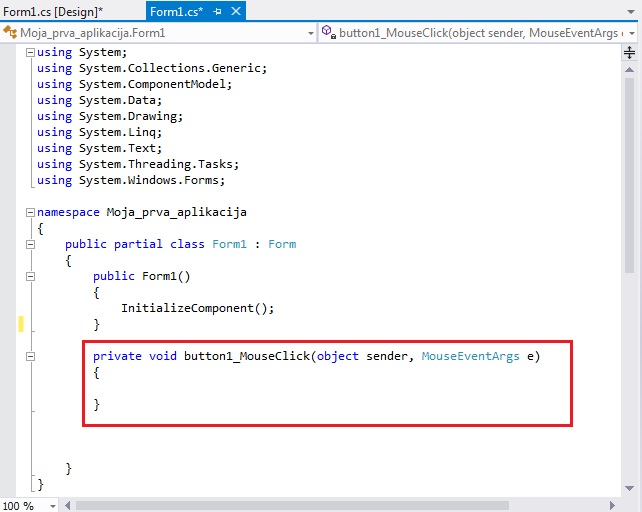This screenshot has width=642, height=512.
Task: Click the horizontal scrollbar left arrow
Action: point(66,505)
